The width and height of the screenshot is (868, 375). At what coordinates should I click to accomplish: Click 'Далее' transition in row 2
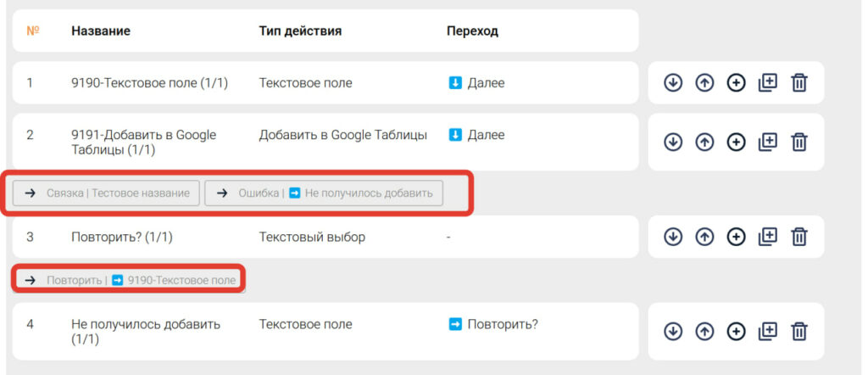(476, 135)
